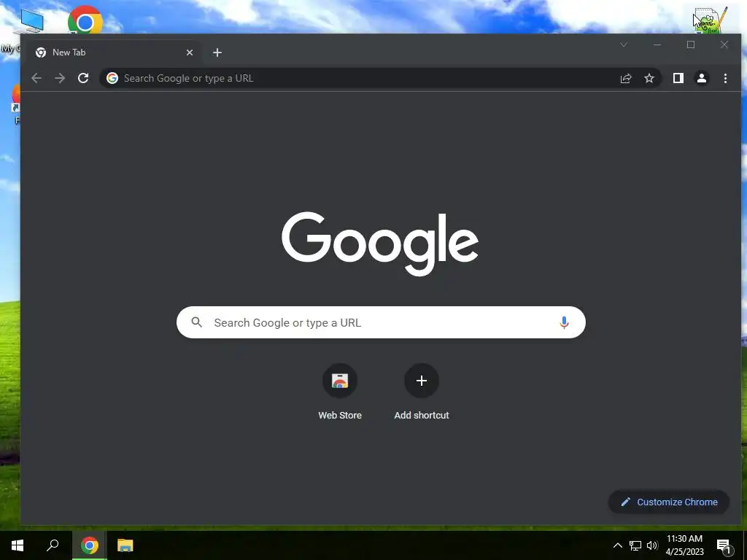747x560 pixels.
Task: Click the Google search box on the page
Action: pos(381,322)
